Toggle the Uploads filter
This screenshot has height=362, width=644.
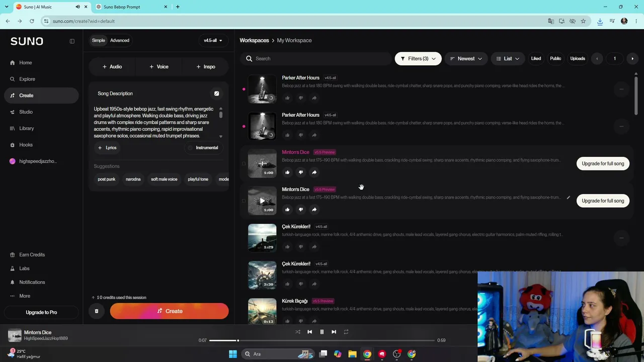[578, 59]
